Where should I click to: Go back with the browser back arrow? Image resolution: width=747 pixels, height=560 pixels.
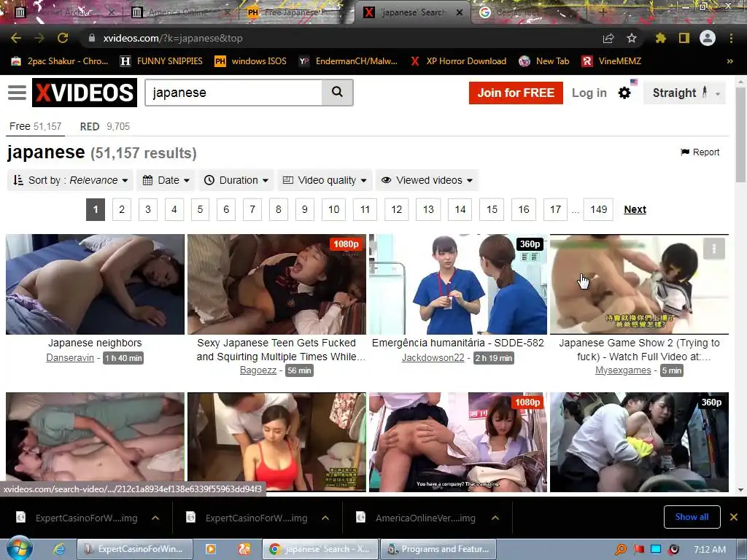[x=16, y=38]
